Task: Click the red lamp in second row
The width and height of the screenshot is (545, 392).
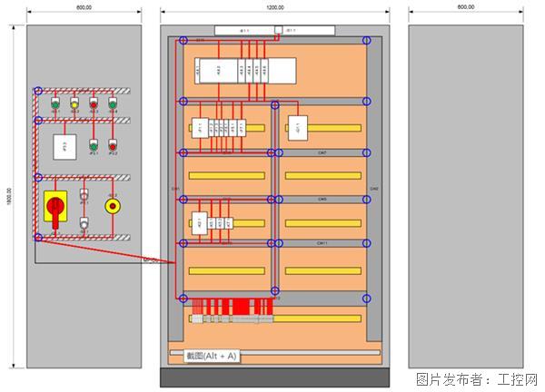Action: (113, 143)
